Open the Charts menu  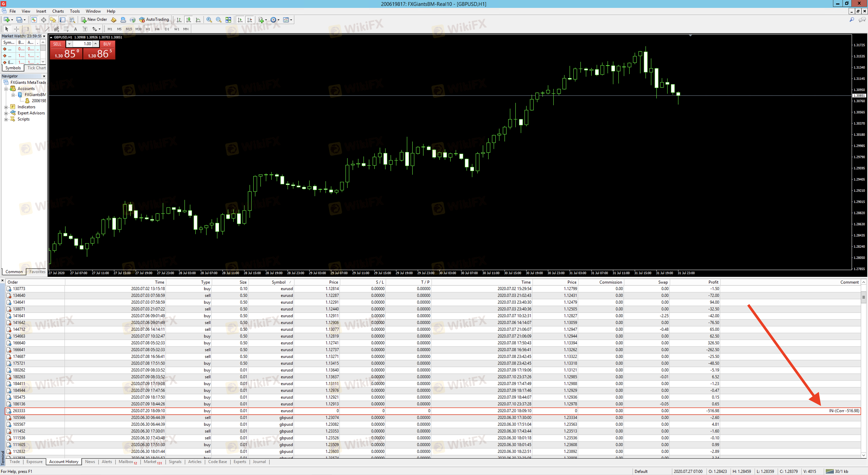coord(58,11)
